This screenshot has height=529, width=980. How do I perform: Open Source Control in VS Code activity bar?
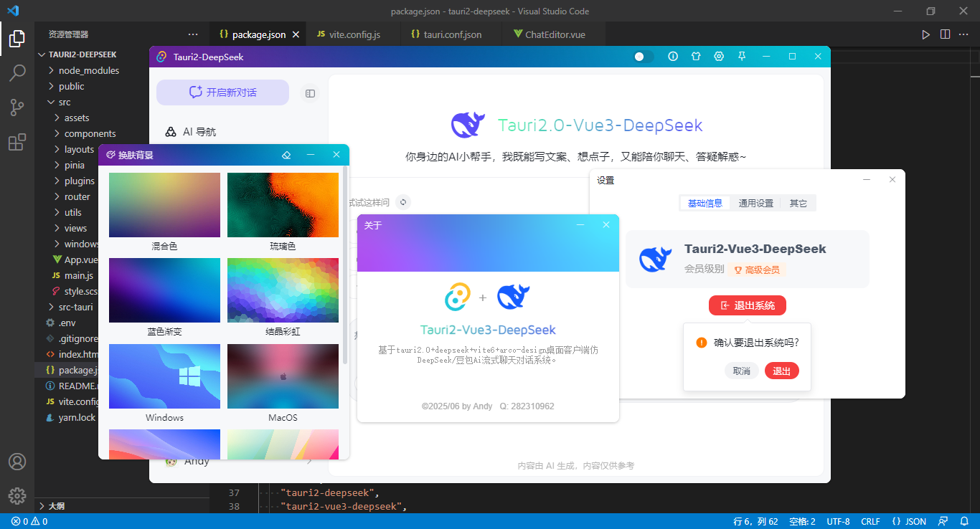(17, 107)
